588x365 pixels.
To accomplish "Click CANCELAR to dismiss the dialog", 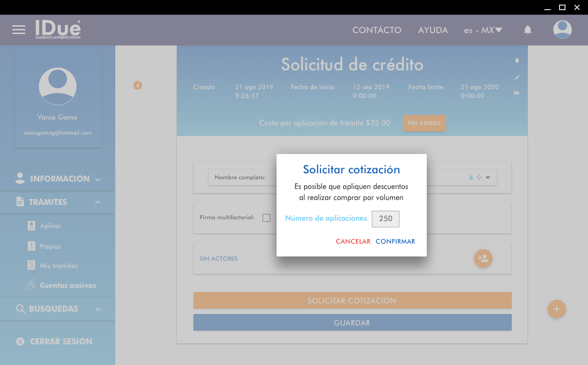I will (353, 241).
